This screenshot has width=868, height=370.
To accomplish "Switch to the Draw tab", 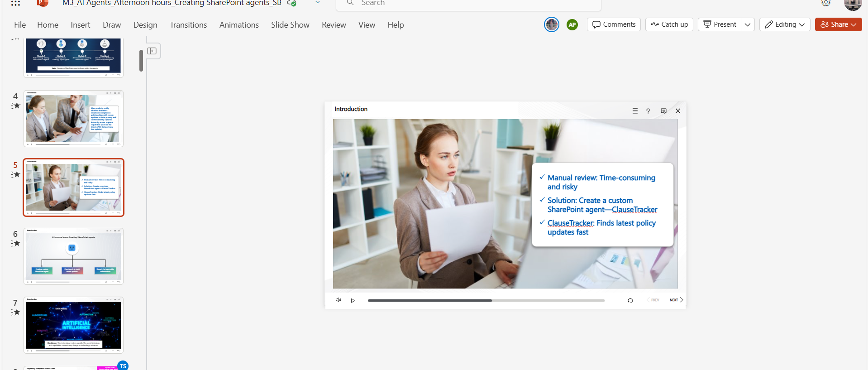I will pos(112,25).
